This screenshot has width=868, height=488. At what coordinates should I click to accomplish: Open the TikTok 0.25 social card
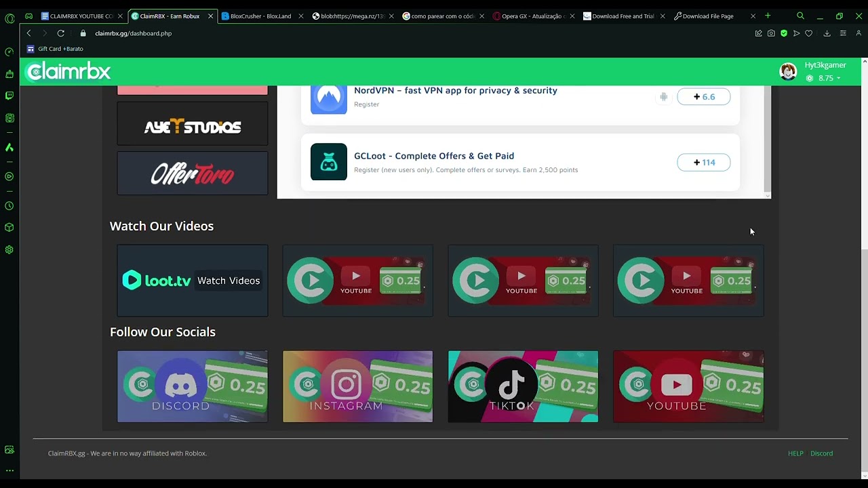tap(523, 386)
